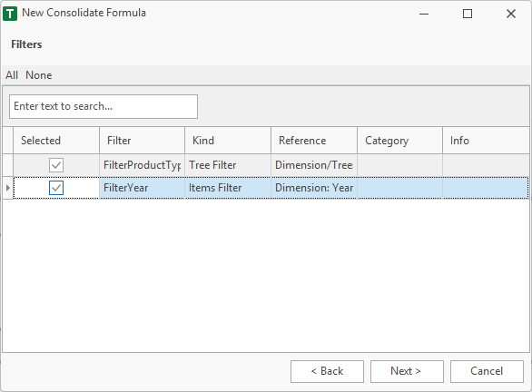
Task: Click the green T application icon
Action: (10, 14)
